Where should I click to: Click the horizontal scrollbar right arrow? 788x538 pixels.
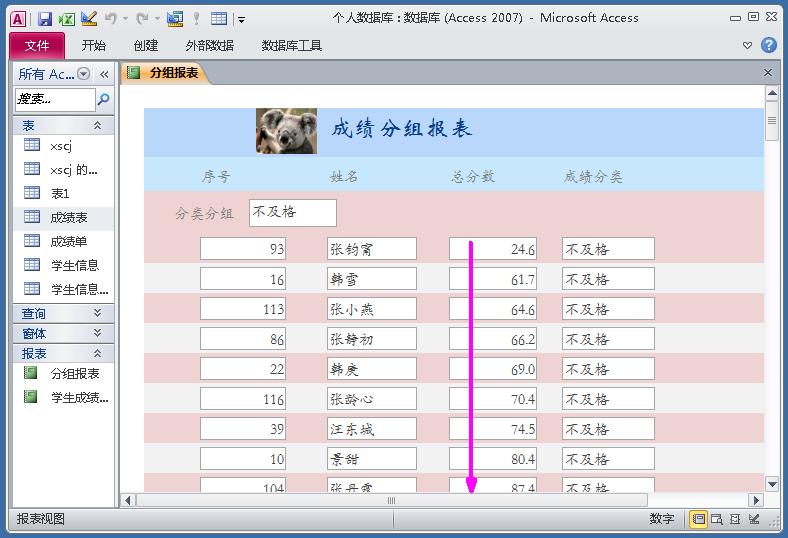coord(755,500)
